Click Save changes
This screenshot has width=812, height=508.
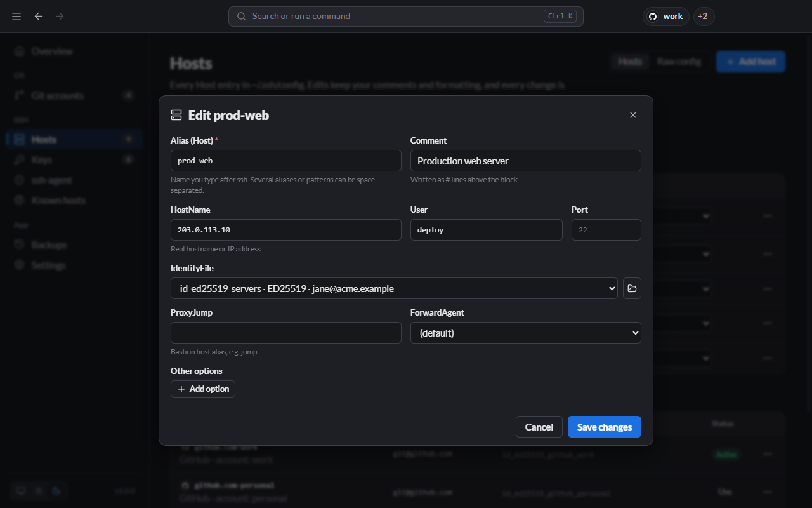click(605, 427)
